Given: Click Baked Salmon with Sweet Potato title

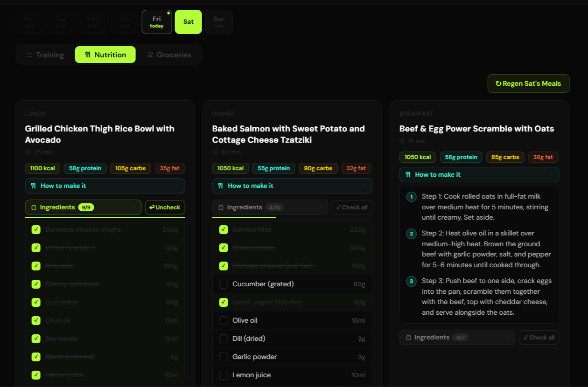Looking at the screenshot, I should pos(288,134).
